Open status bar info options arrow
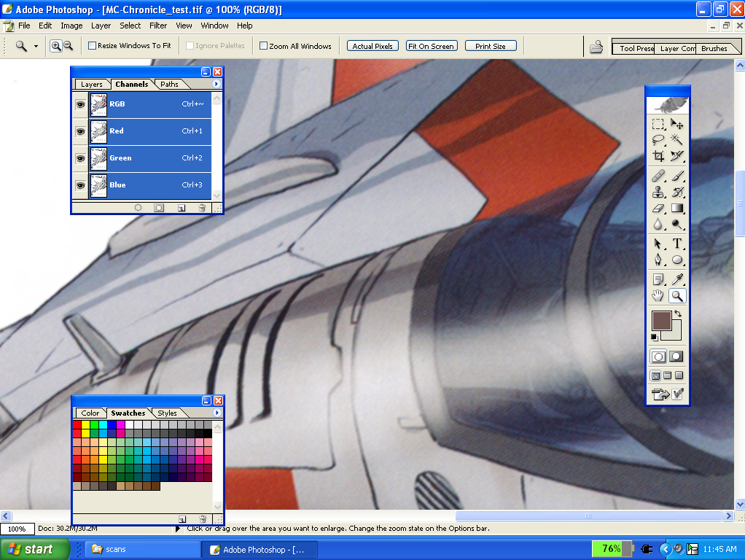The image size is (745, 560). click(x=177, y=529)
